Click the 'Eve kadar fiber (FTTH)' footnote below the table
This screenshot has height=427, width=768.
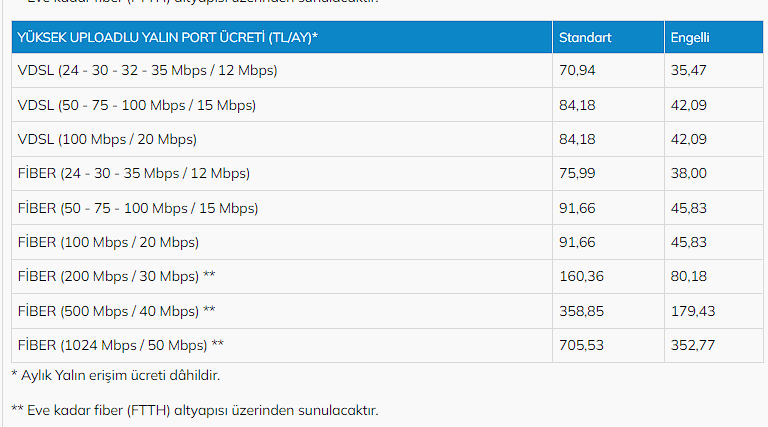(x=194, y=410)
